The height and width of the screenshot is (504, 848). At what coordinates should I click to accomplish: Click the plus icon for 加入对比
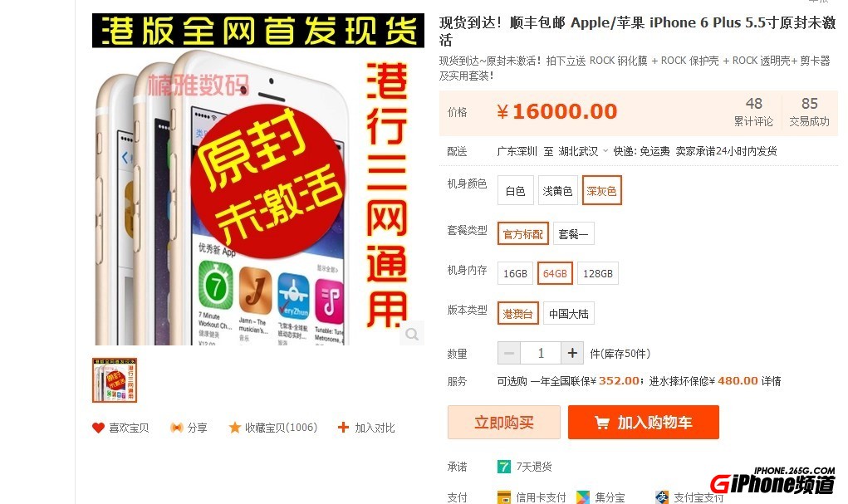[343, 428]
